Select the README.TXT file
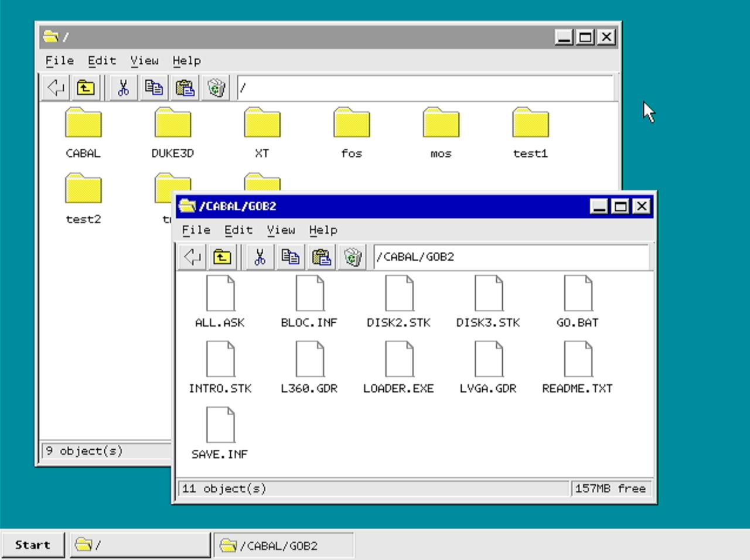 coord(578,368)
